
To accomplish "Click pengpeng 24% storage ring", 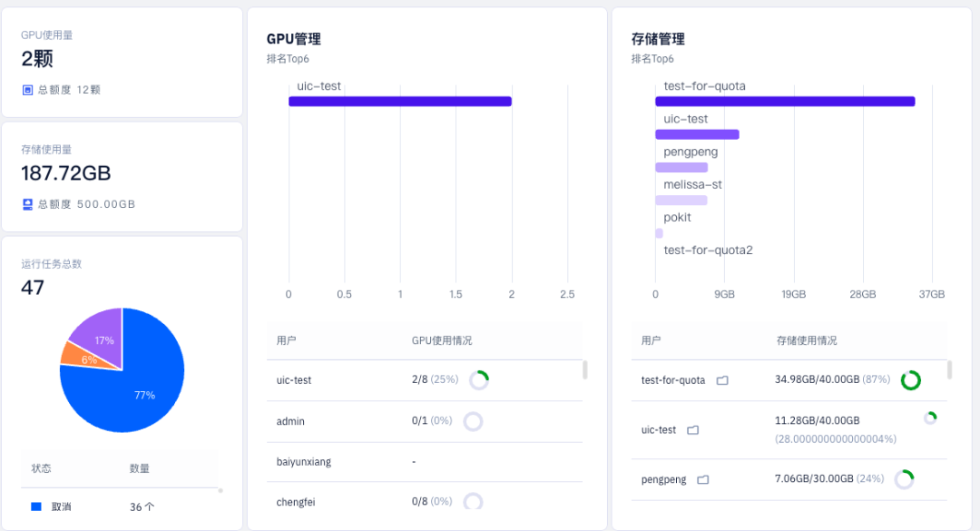I will click(905, 479).
